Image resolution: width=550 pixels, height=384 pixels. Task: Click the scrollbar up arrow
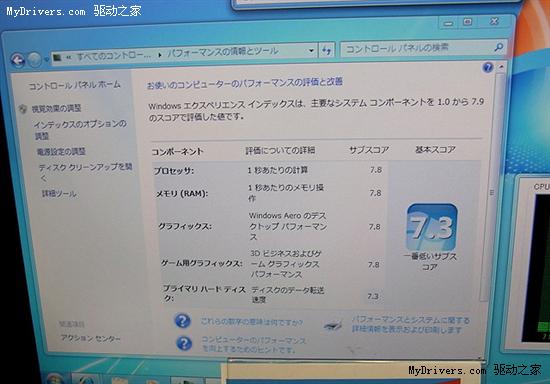[x=501, y=67]
